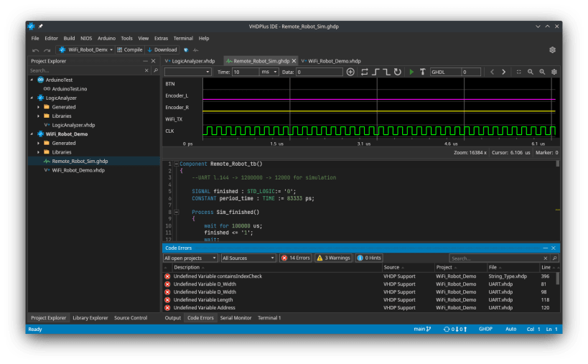Switch to the Serial Monitor tab
Viewport: 588px width, 364px height.
235,317
